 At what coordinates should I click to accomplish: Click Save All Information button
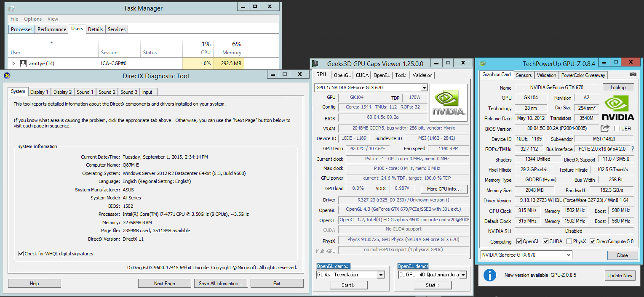tap(220, 284)
